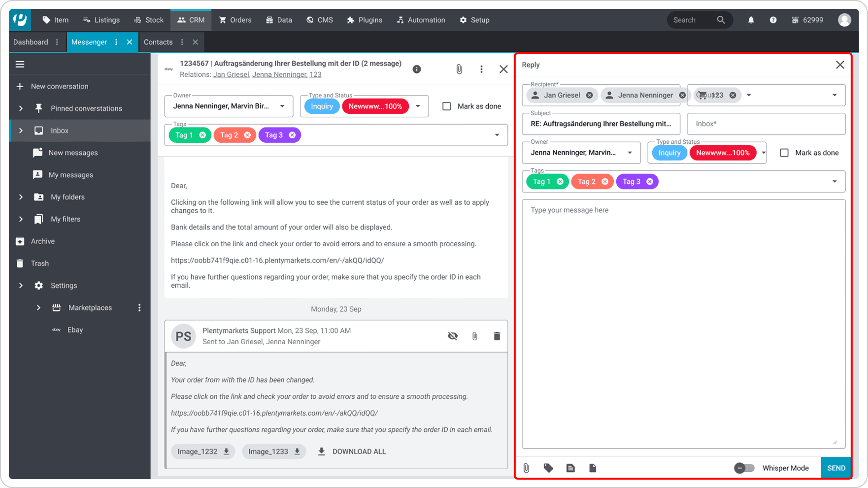This screenshot has height=488, width=868.
Task: Click the Subject input field
Action: point(601,124)
